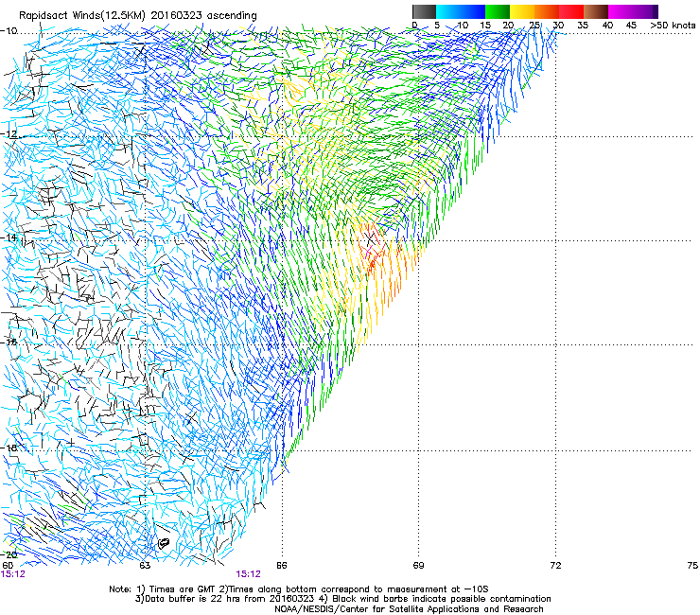Click the "60" longitude axis label
This screenshot has width=700, height=615.
tap(8, 566)
